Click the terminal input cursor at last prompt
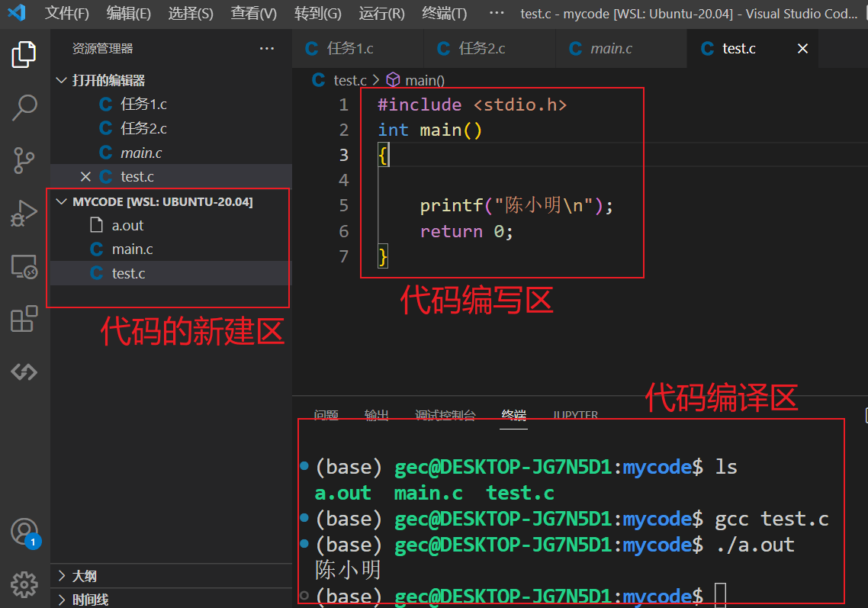The height and width of the screenshot is (608, 868). point(720,596)
